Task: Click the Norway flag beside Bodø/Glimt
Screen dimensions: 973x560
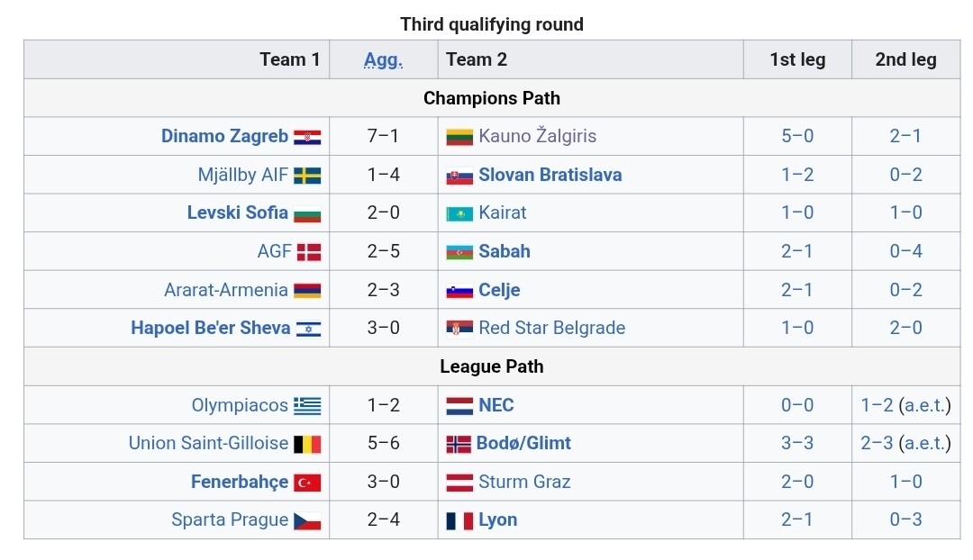Action: pyautogui.click(x=459, y=444)
